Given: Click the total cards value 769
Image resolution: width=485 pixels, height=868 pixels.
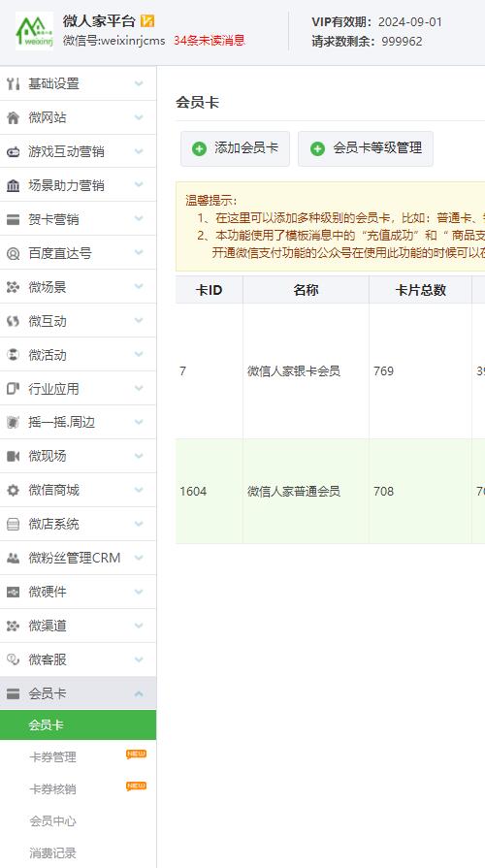Looking at the screenshot, I should (x=384, y=370).
